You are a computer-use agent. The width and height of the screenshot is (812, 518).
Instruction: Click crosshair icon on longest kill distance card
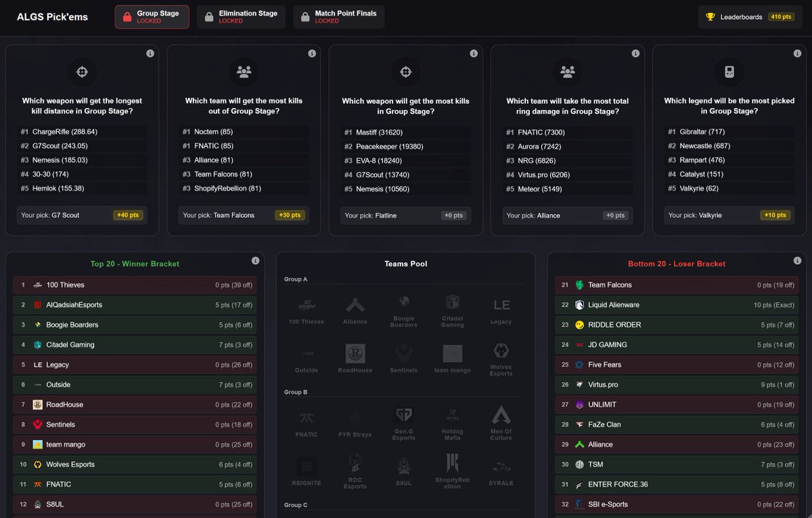click(82, 72)
